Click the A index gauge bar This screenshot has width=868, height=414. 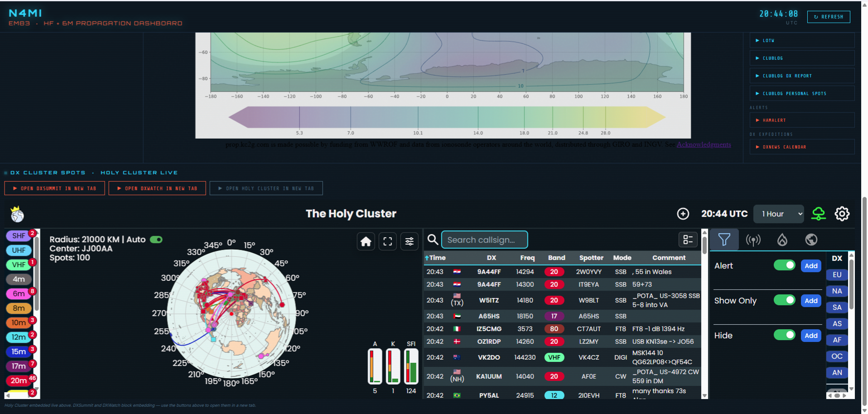pos(375,366)
